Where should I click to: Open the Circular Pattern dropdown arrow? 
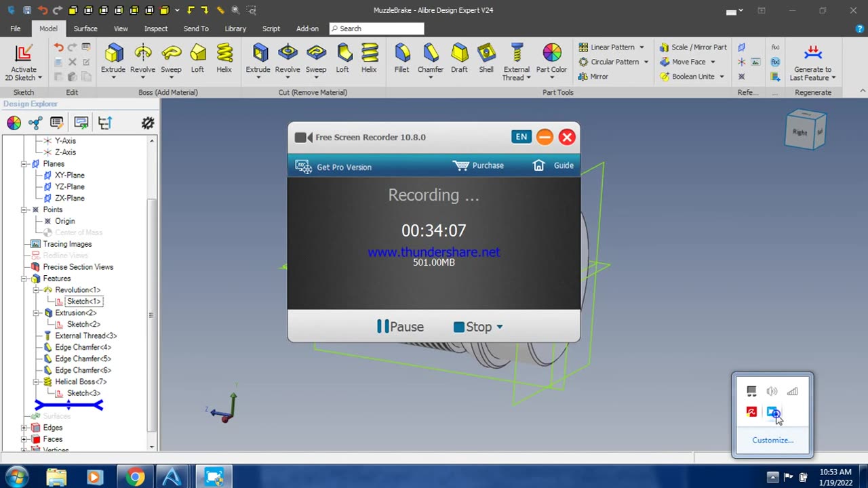pyautogui.click(x=646, y=62)
